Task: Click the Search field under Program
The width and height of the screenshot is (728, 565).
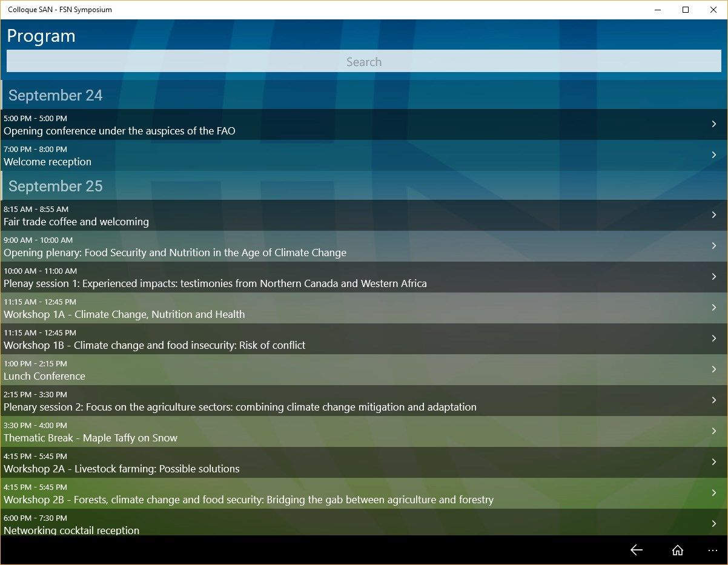Action: 364,62
